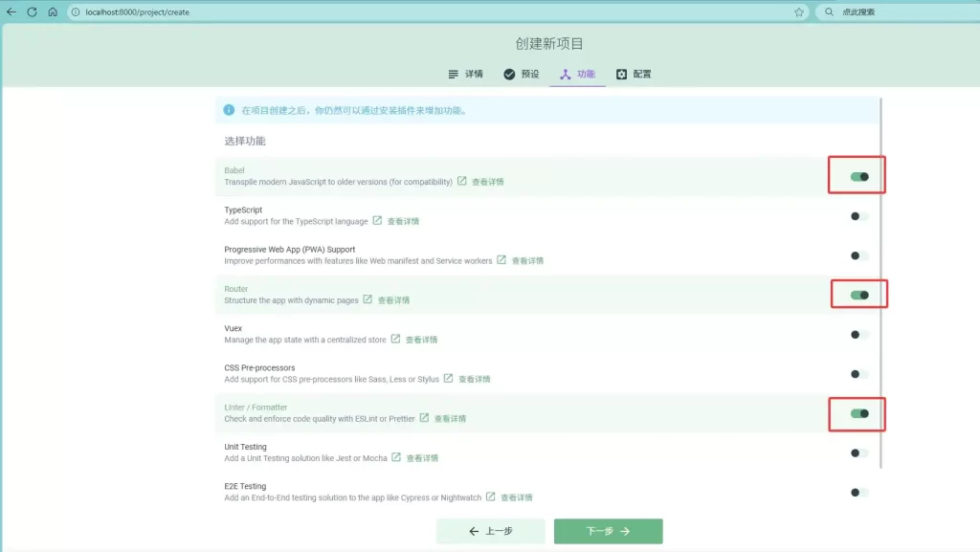Viewport: 980px width, 552px height.
Task: Click the 下一步 next button
Action: click(x=608, y=531)
